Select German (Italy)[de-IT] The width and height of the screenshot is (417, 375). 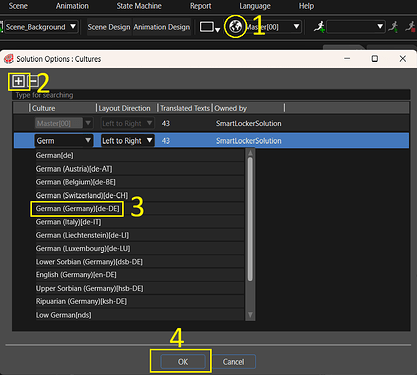pyautogui.click(x=140, y=222)
